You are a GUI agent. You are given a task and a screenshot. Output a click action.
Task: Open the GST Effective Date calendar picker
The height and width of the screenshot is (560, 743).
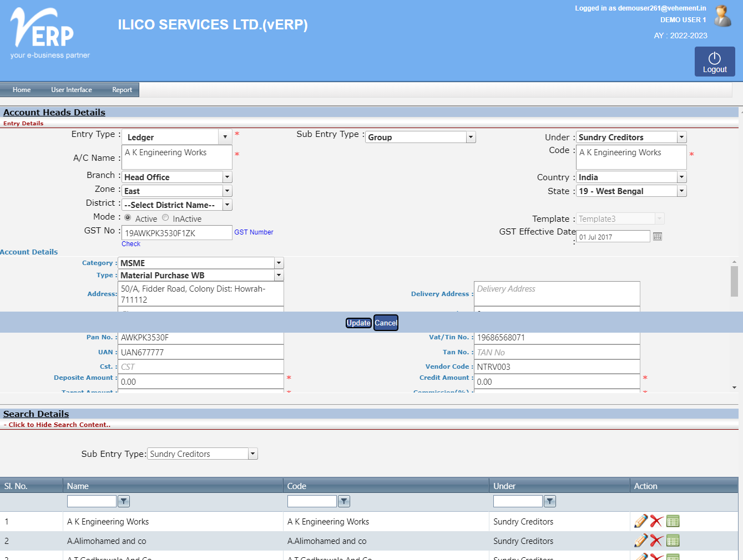(x=658, y=237)
